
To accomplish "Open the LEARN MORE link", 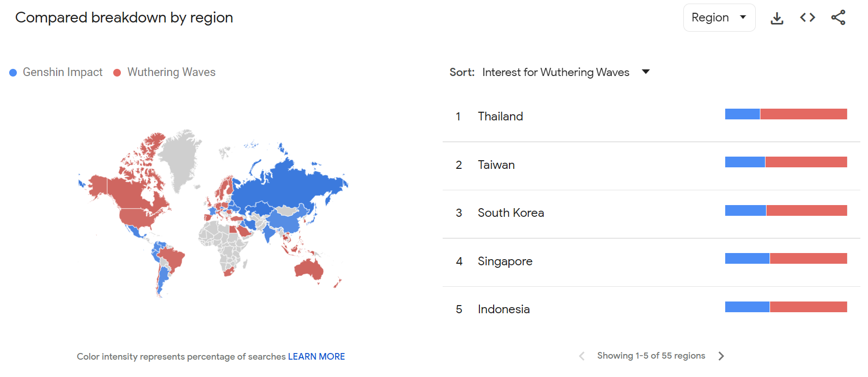I will click(316, 357).
